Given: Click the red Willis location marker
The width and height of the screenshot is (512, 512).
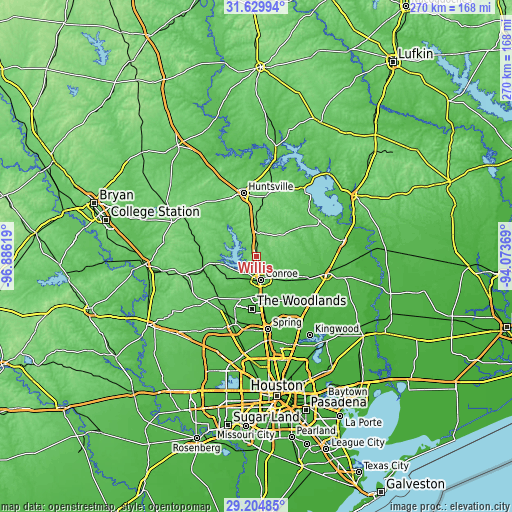Looking at the screenshot, I should [x=256, y=256].
